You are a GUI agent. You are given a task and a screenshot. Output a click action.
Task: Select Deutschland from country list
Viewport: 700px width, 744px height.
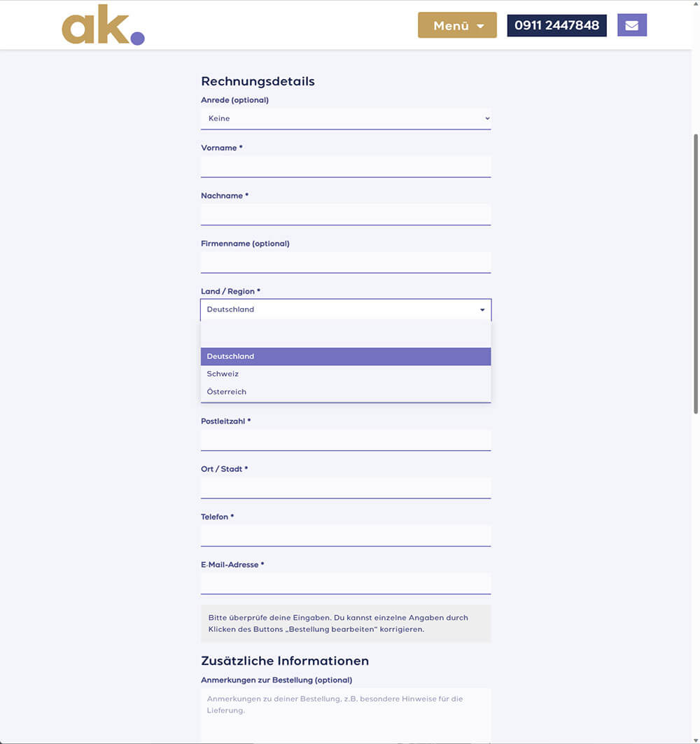(x=346, y=356)
